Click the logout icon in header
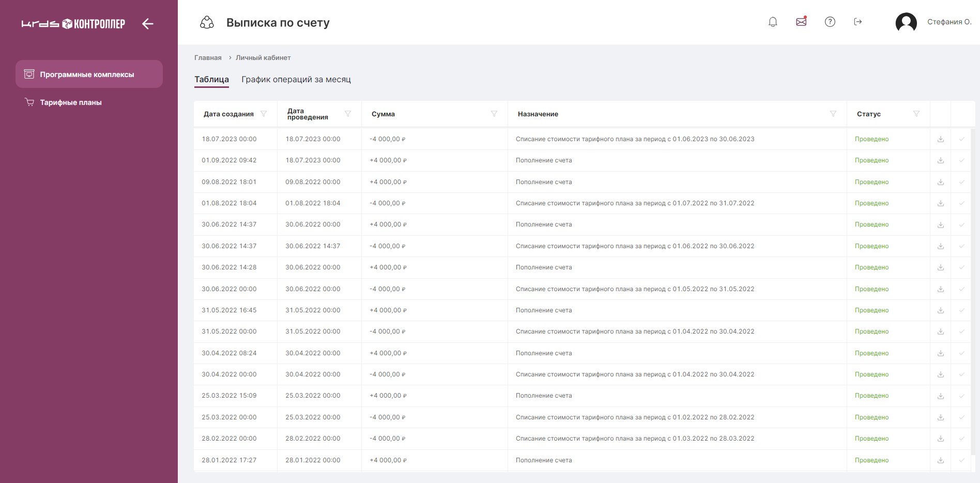Viewport: 980px width, 483px height. 858,22
